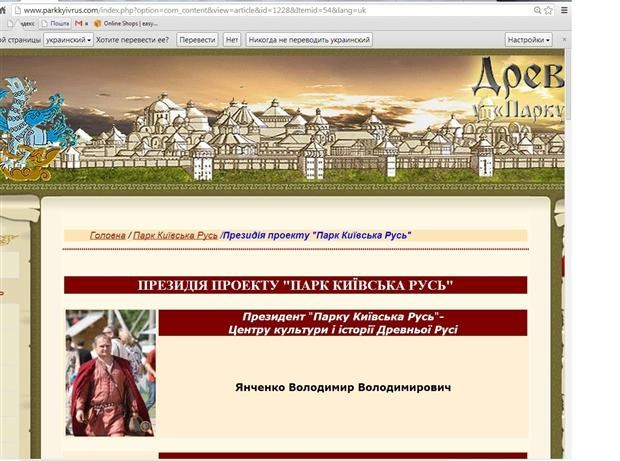This screenshot has width=620, height=461.
Task: Click the photo of Янченко Володимир
Action: 110,373
